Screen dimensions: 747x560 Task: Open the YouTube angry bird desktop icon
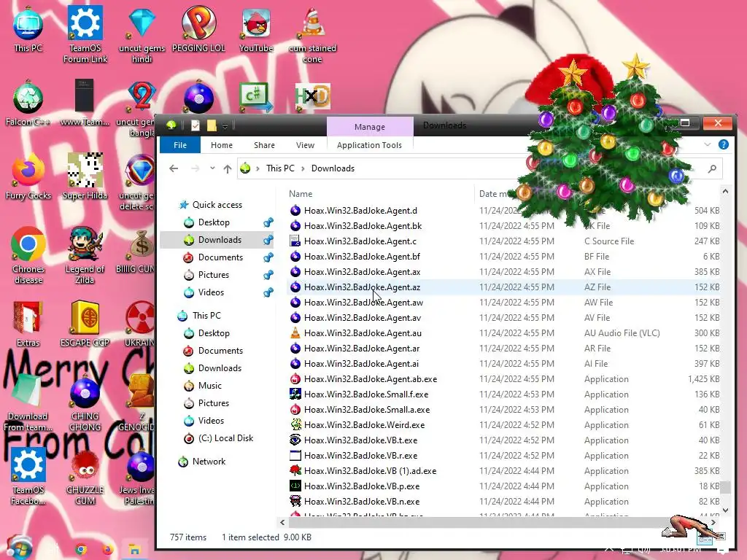[256, 29]
